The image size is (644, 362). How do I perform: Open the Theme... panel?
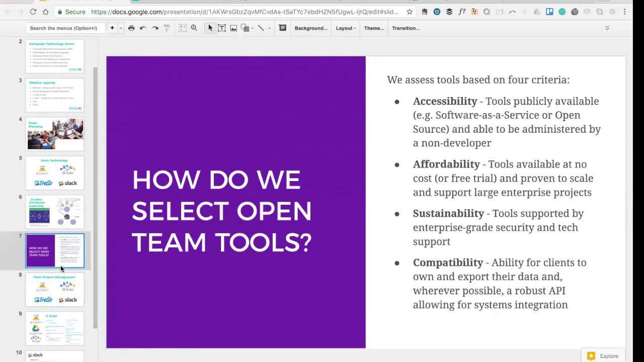pos(374,28)
